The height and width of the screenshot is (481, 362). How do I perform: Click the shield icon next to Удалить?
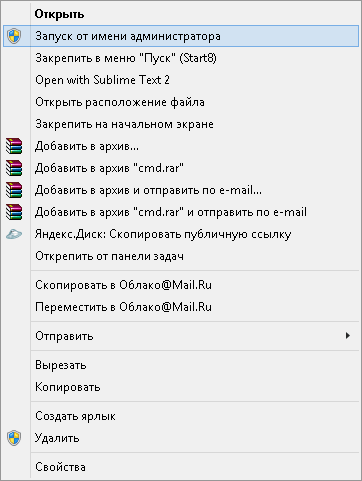click(14, 438)
